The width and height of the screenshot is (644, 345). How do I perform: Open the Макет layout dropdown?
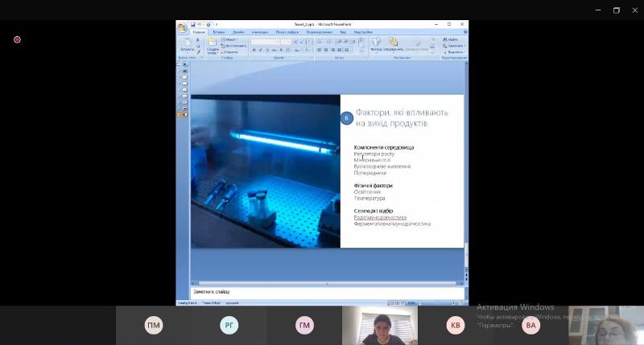(229, 39)
